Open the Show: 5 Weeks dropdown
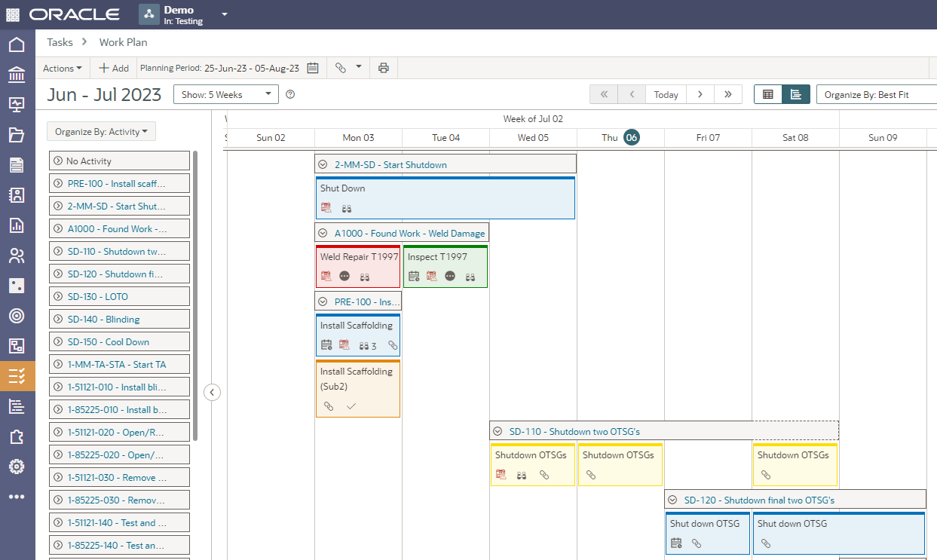The height and width of the screenshot is (560, 937). coord(225,94)
